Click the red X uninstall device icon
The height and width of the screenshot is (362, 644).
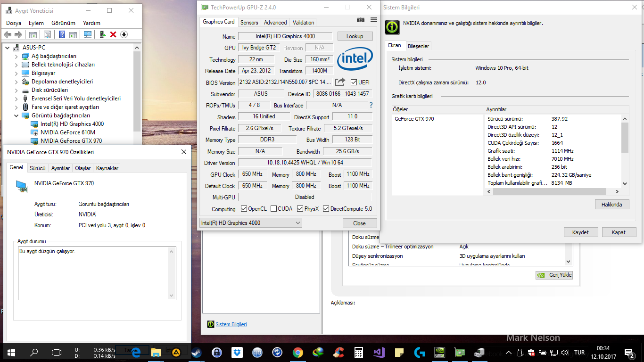point(113,34)
